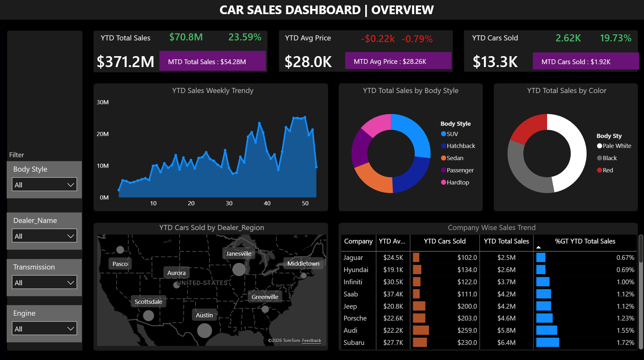Select Pale White legend color marker

[x=599, y=146]
